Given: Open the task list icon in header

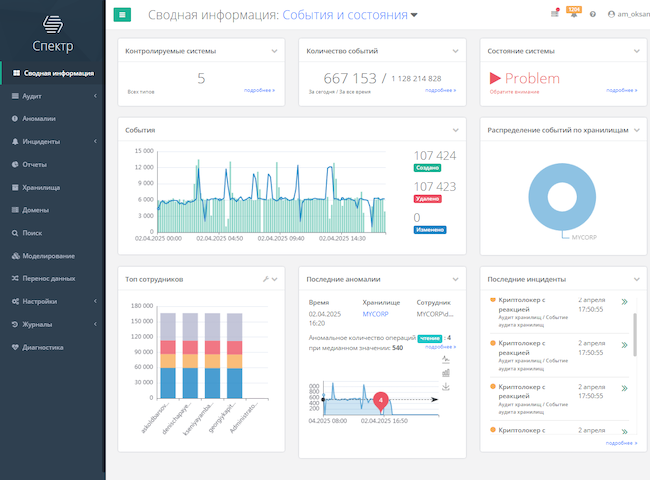Looking at the screenshot, I should pyautogui.click(x=555, y=15).
